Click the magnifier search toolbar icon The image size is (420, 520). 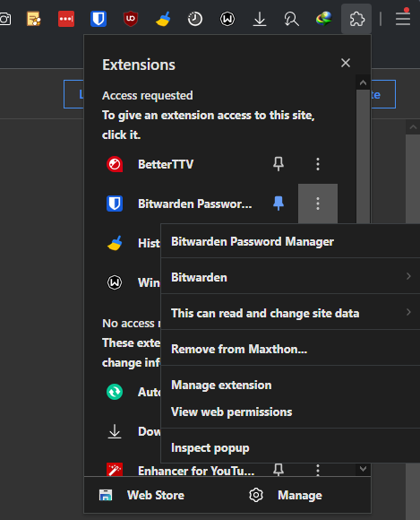(291, 19)
